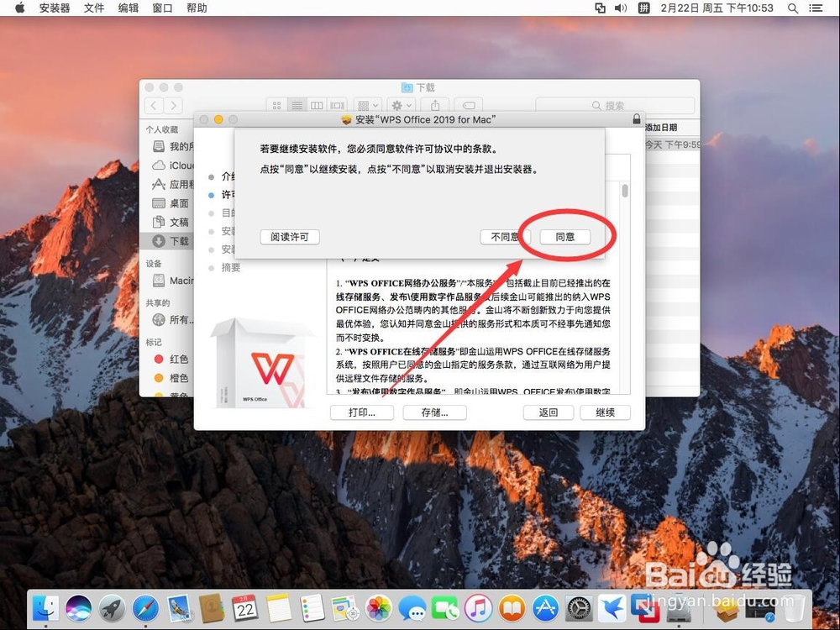
Task: Click the Finder share button
Action: coord(435,106)
